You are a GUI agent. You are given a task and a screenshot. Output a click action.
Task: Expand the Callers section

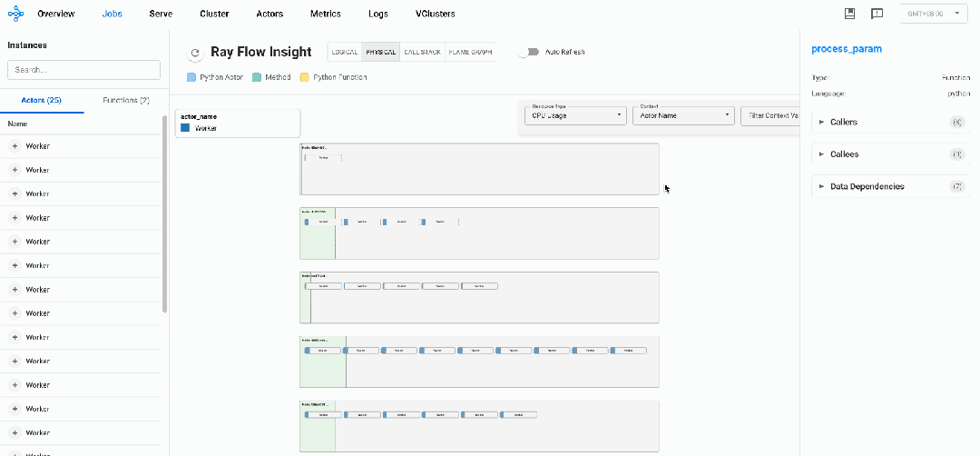(x=891, y=122)
